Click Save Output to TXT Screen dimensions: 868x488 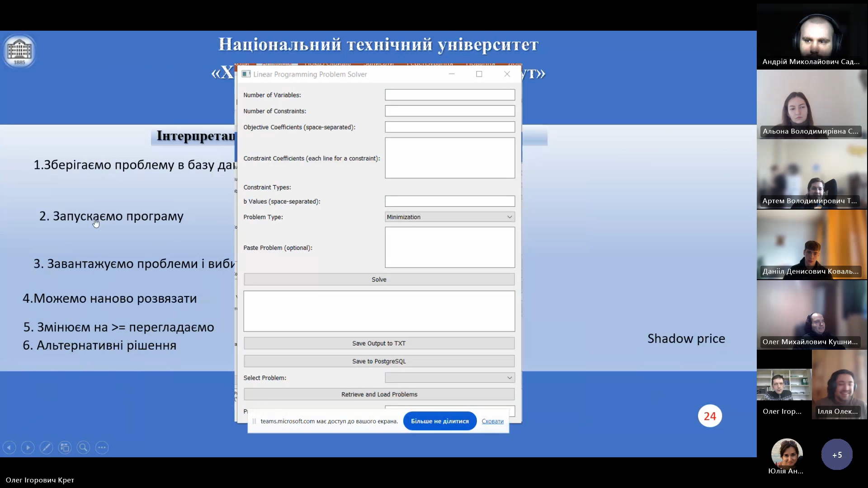379,343
